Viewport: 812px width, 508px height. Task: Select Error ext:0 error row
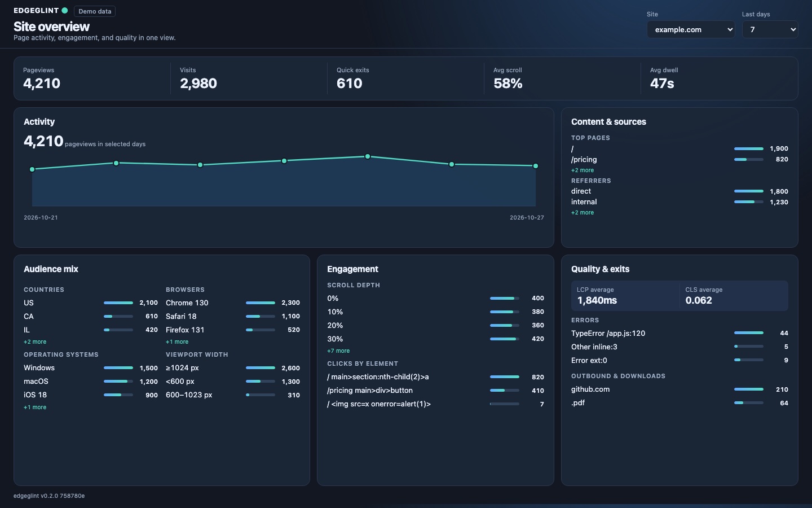click(x=679, y=360)
